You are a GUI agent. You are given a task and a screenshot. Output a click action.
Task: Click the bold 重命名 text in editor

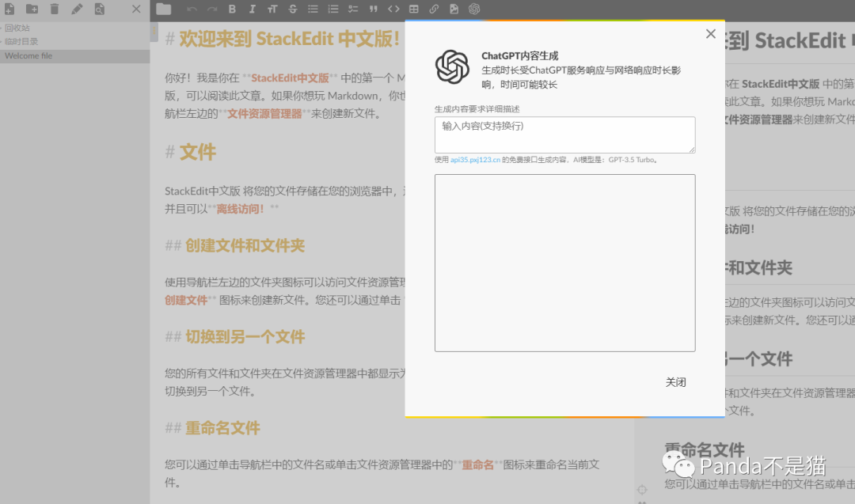[x=477, y=464]
